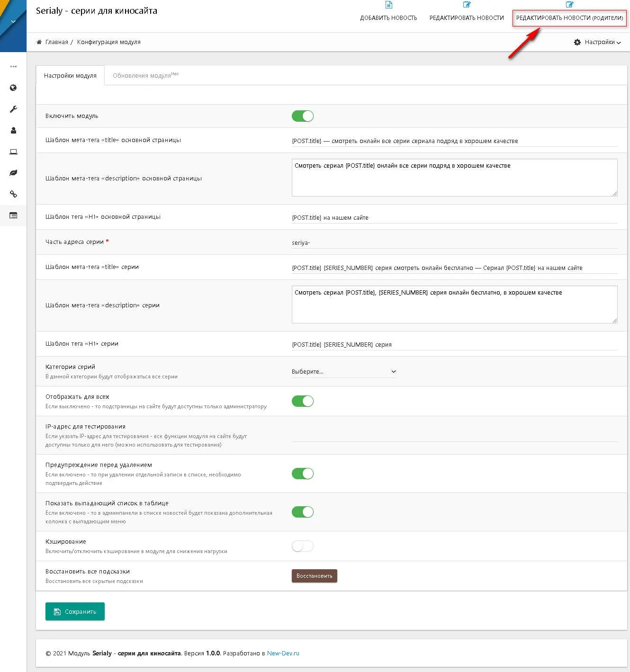This screenshot has height=672, width=630.
Task: Toggle the 'Включить модуль' switch
Action: pos(303,116)
